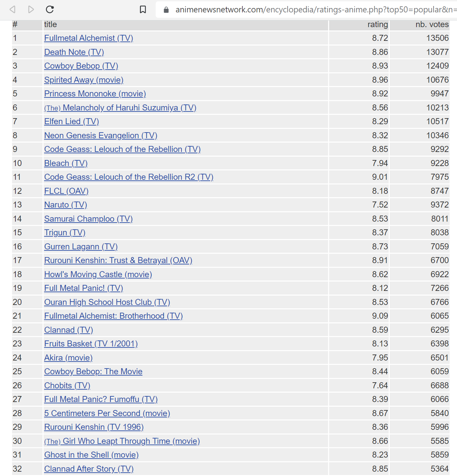View site security info via lock icon
457x476 pixels.
[x=166, y=10]
